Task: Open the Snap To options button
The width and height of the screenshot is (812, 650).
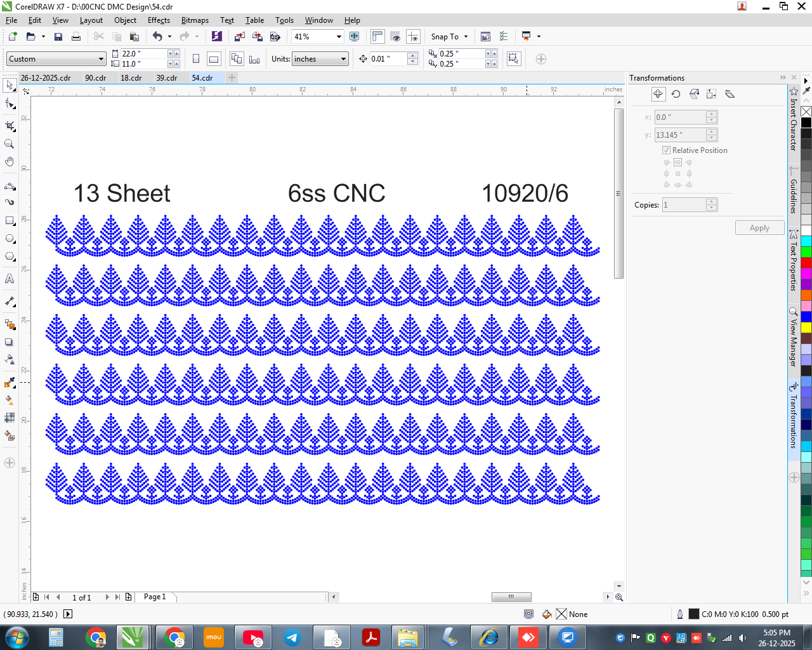Action: point(450,37)
